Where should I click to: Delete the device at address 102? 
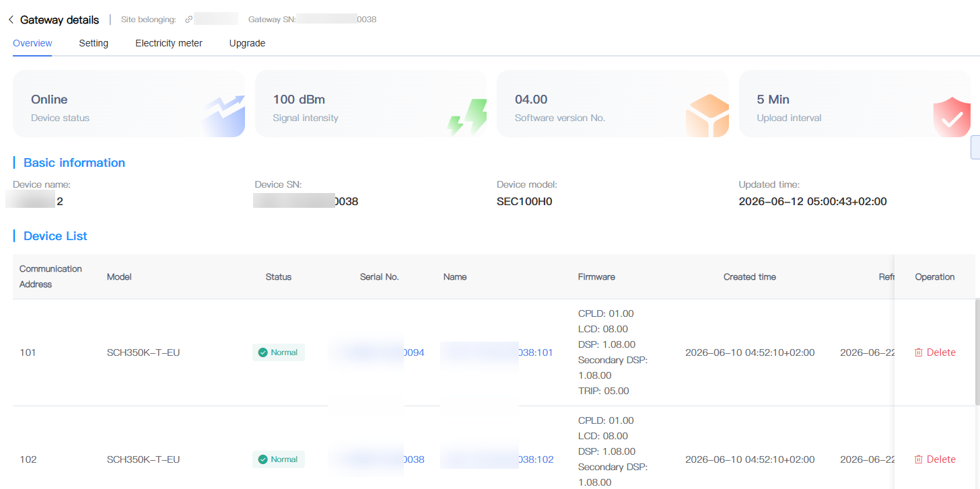click(x=935, y=459)
